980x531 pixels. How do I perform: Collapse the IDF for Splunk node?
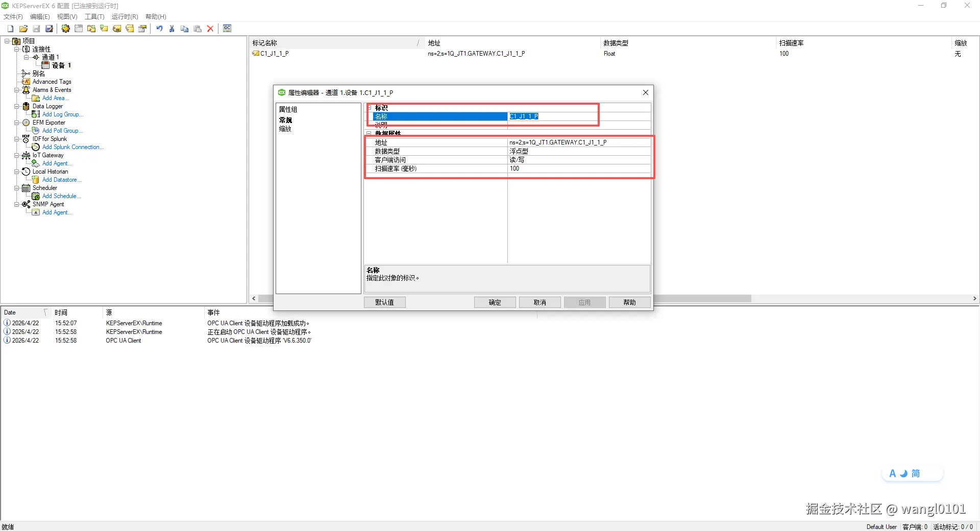point(17,139)
